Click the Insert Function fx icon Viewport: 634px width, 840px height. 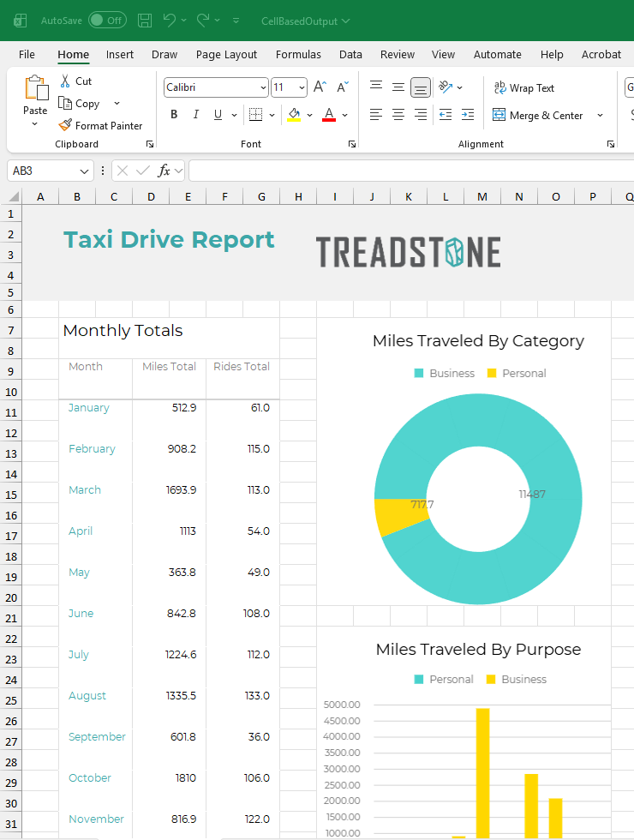[164, 171]
